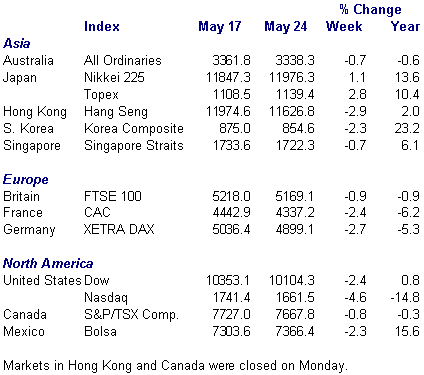Click the FTSE 100 index name
This screenshot has height=375, width=424.
113,196
